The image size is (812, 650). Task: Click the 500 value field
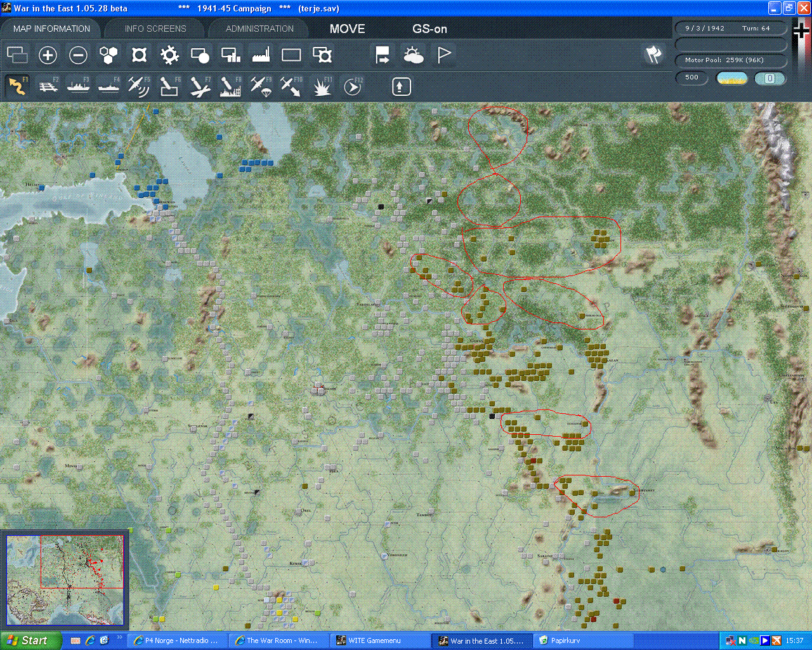[691, 77]
